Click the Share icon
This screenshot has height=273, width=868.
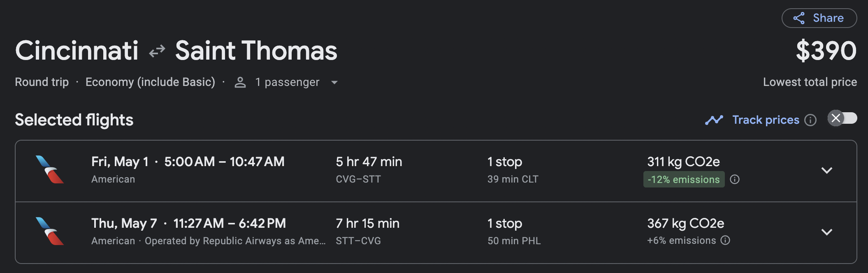[x=799, y=18]
